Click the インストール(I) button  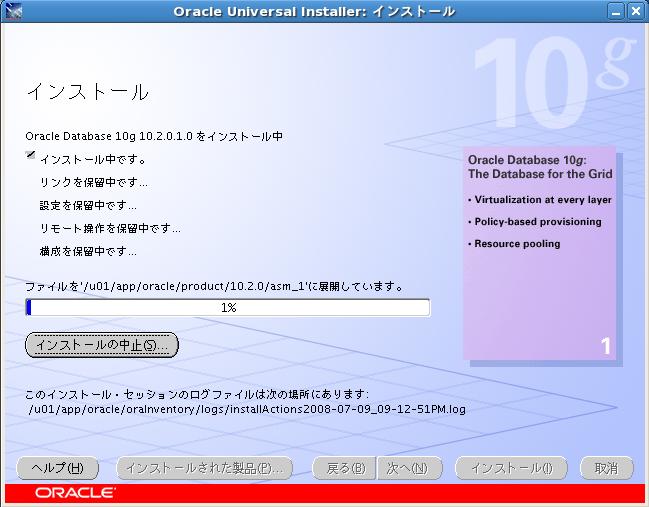click(511, 468)
